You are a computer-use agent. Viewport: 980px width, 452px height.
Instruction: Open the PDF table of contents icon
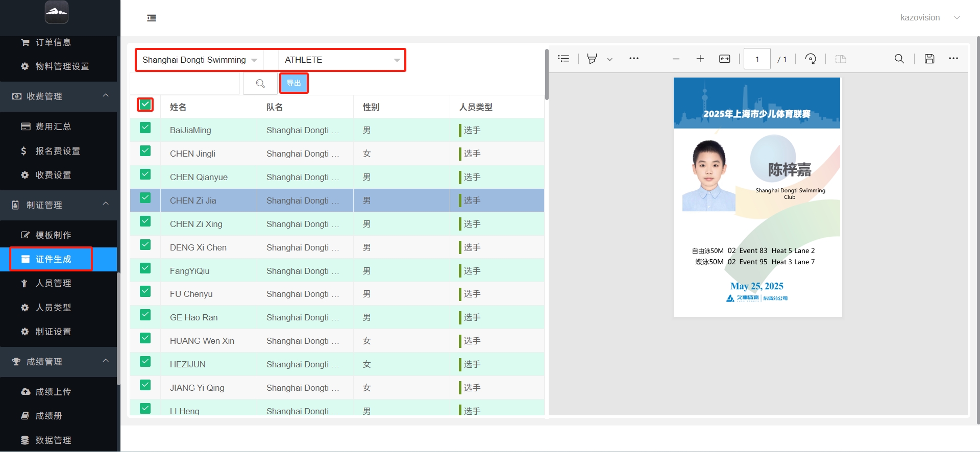pyautogui.click(x=563, y=59)
